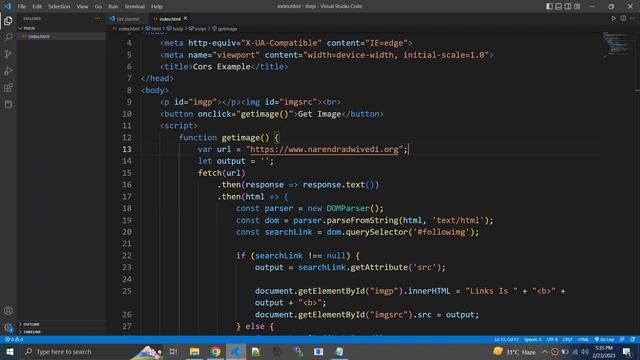Open the Source Control view
This screenshot has width=640, height=360.
8,54
